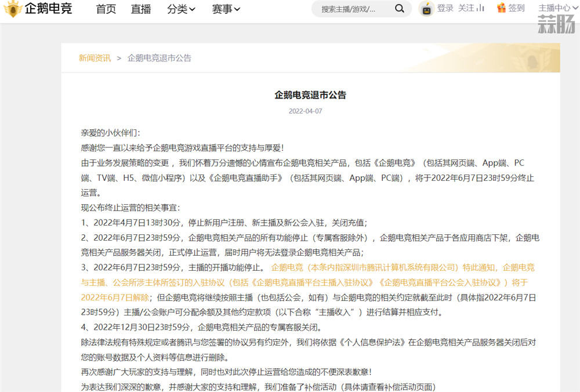The height and width of the screenshot is (392, 580).
Task: Click the line starting 再次感谢广大玩家
Action: (x=226, y=372)
